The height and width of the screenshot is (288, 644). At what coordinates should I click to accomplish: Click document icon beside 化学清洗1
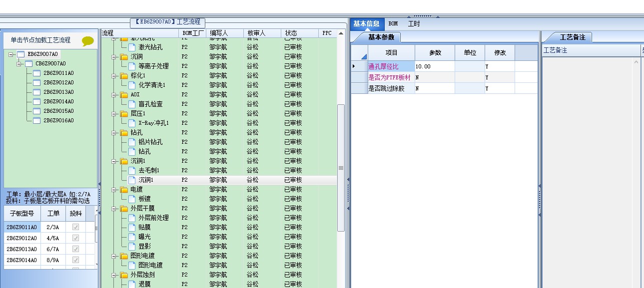click(x=132, y=85)
